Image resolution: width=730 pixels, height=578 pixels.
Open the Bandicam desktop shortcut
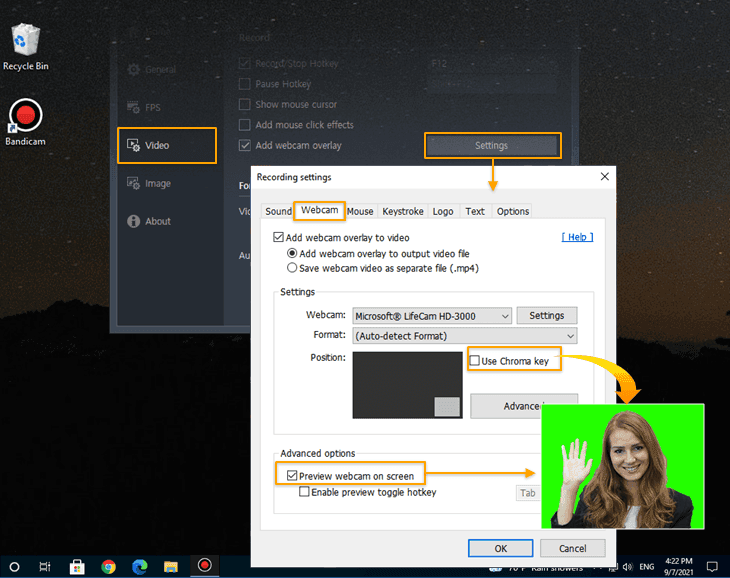click(x=25, y=122)
